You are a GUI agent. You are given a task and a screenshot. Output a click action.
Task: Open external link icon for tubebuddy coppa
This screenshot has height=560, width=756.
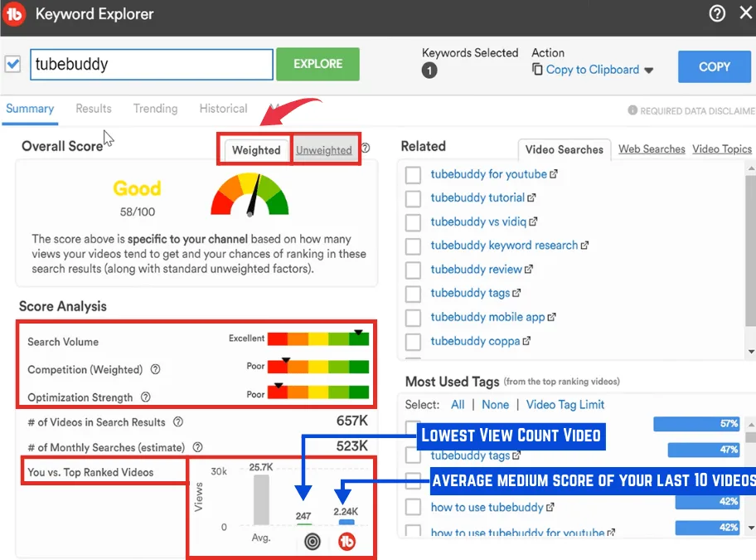tap(526, 340)
